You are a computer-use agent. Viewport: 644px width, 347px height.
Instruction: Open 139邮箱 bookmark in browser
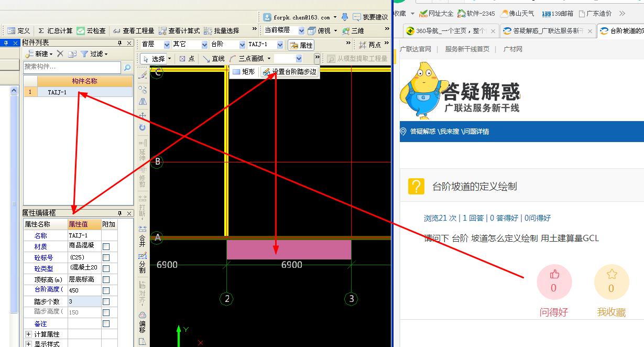click(x=558, y=14)
